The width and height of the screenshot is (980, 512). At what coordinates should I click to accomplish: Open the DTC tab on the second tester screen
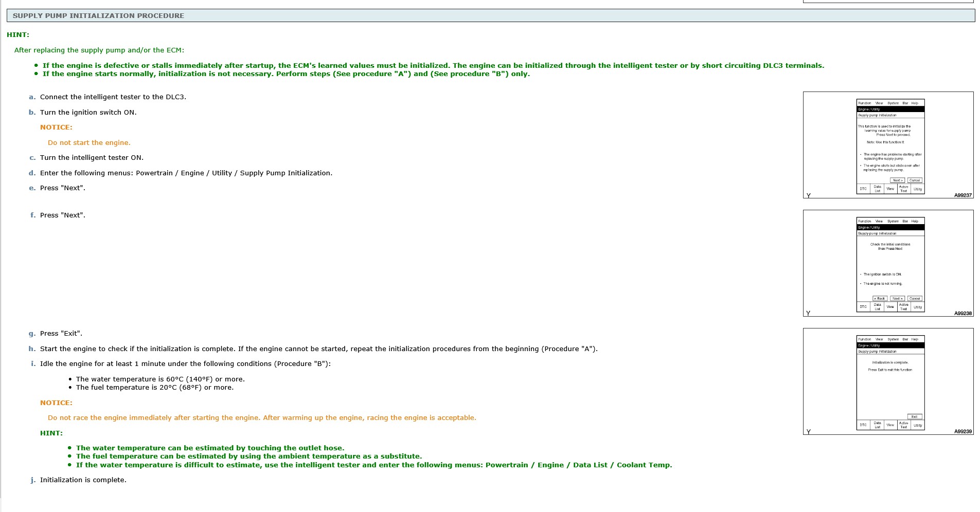863,306
